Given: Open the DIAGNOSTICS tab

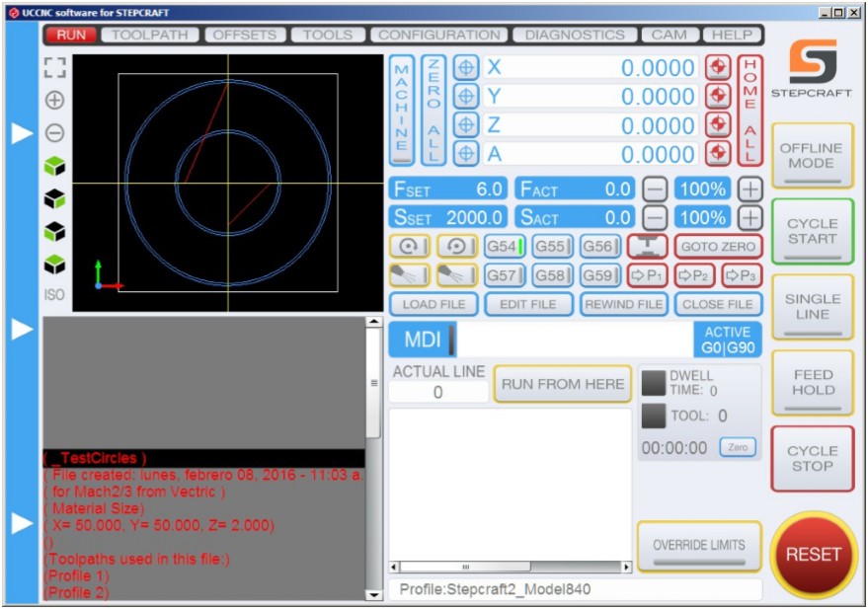Looking at the screenshot, I should pos(575,35).
